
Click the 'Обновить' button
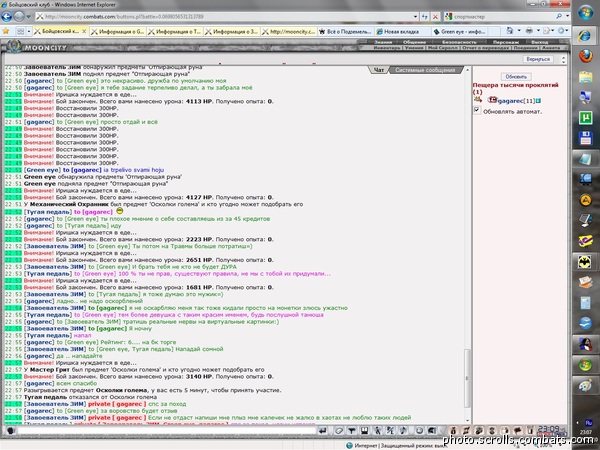[515, 77]
